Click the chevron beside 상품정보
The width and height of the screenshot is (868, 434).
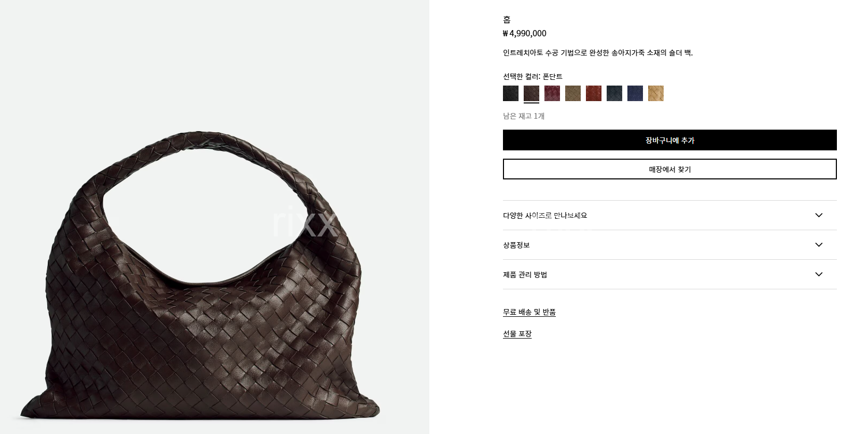coord(819,245)
